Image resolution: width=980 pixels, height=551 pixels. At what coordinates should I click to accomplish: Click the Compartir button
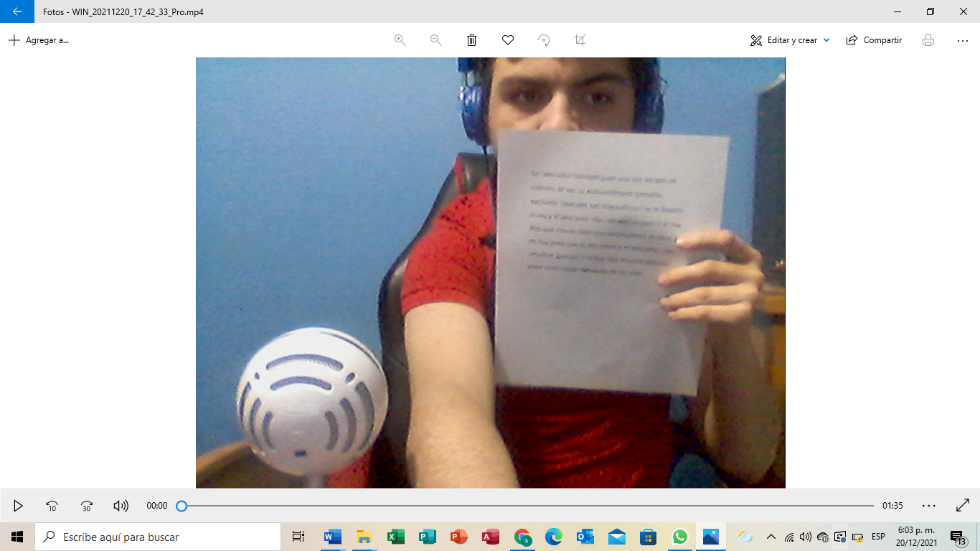pyautogui.click(x=874, y=40)
